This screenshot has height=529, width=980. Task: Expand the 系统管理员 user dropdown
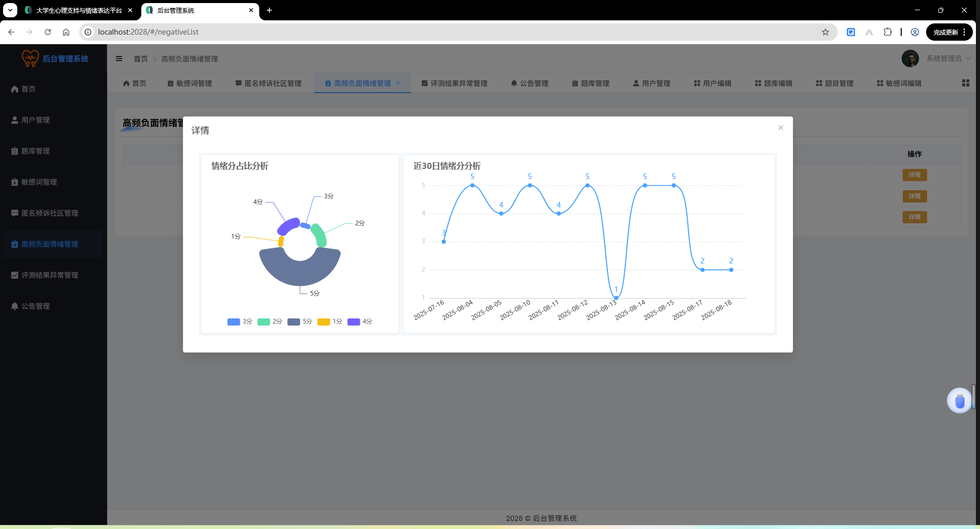pyautogui.click(x=948, y=58)
